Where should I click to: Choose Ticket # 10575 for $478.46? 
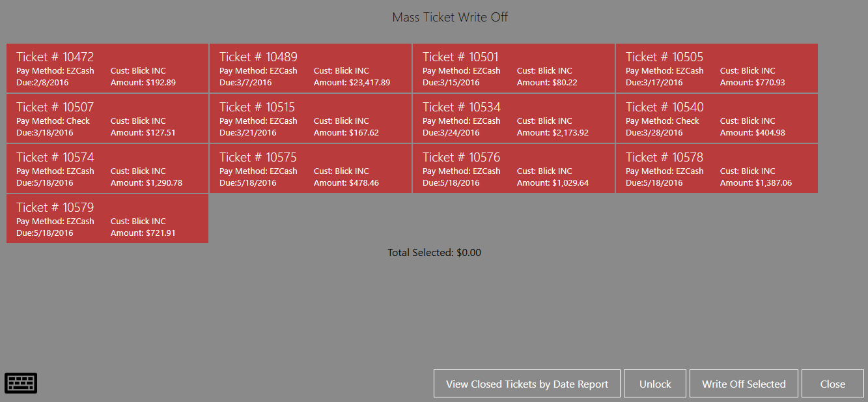click(x=311, y=169)
